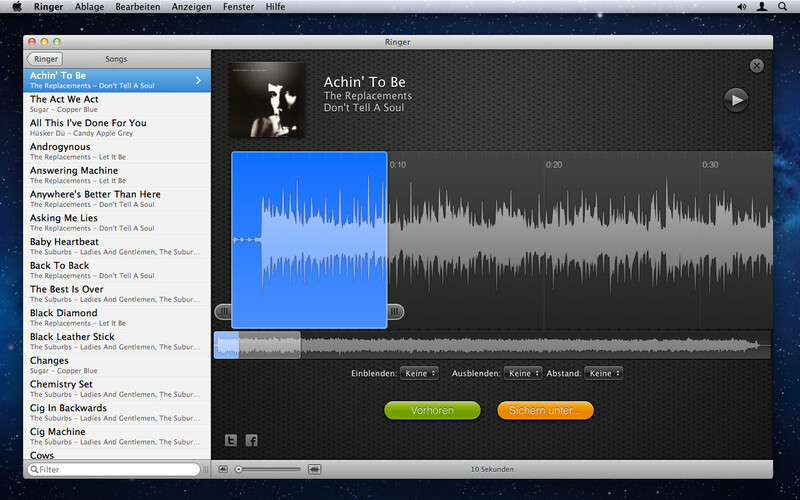The height and width of the screenshot is (500, 800).
Task: Click the 0:10 timeline marker
Action: pos(397,165)
